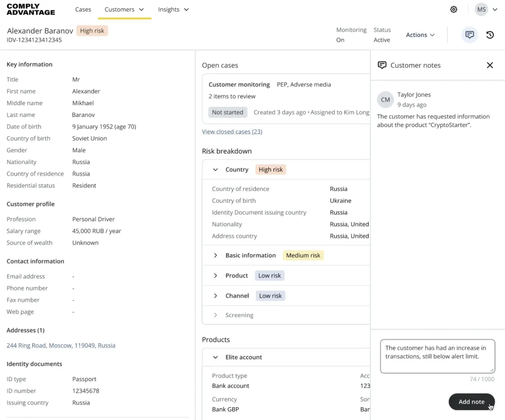Open the settings gear icon

tap(454, 9)
